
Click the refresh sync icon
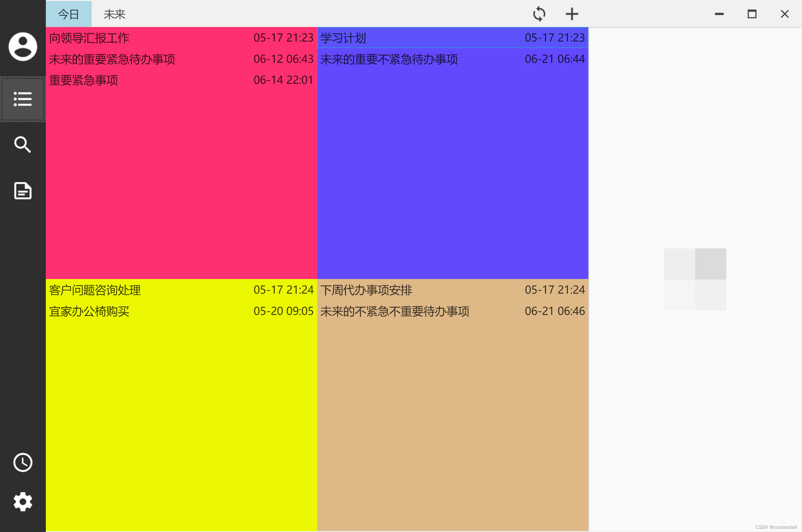click(539, 14)
